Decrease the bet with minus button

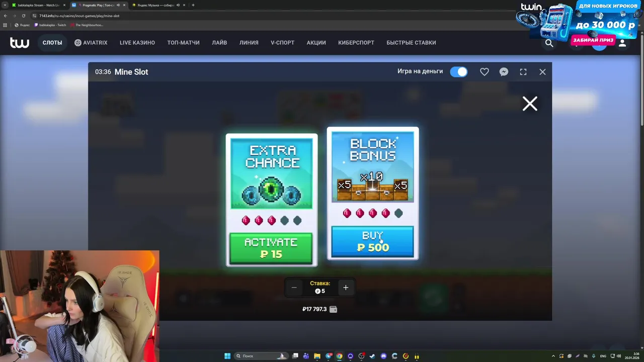294,288
